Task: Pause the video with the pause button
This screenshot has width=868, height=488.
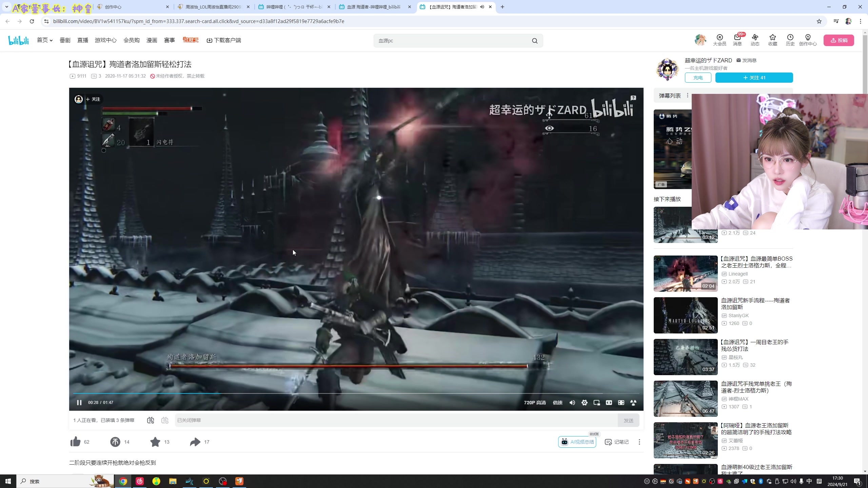Action: pyautogui.click(x=79, y=402)
